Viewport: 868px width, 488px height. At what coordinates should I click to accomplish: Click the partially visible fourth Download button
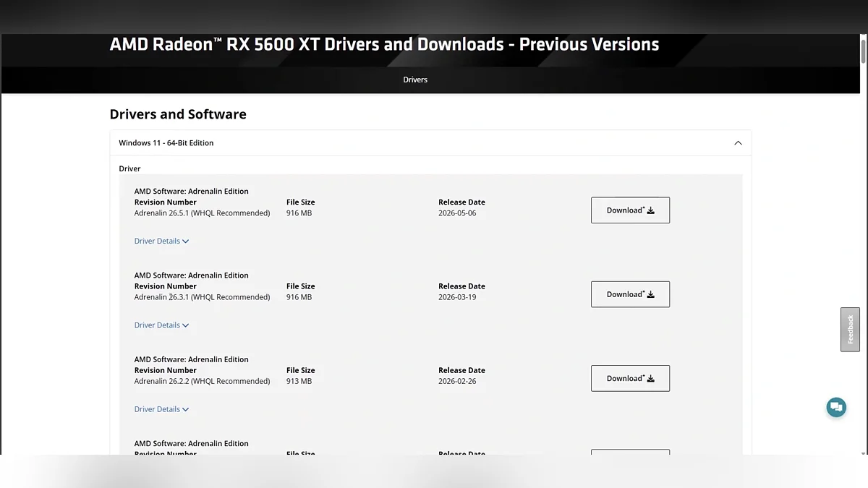click(630, 452)
